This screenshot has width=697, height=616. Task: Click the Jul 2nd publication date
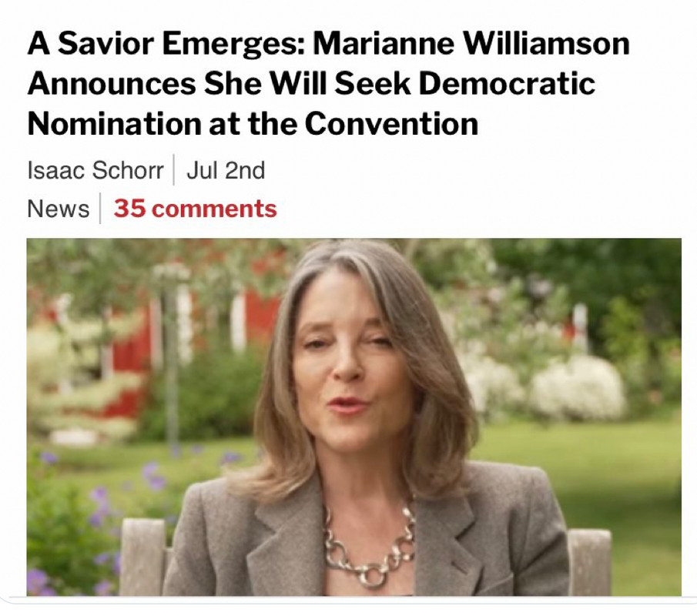[x=226, y=170]
